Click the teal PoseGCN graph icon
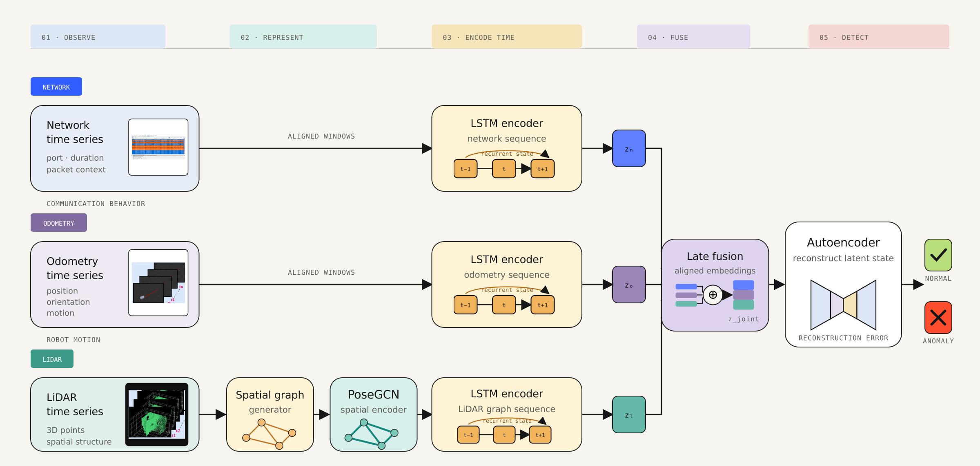The width and height of the screenshot is (980, 466). [x=372, y=434]
